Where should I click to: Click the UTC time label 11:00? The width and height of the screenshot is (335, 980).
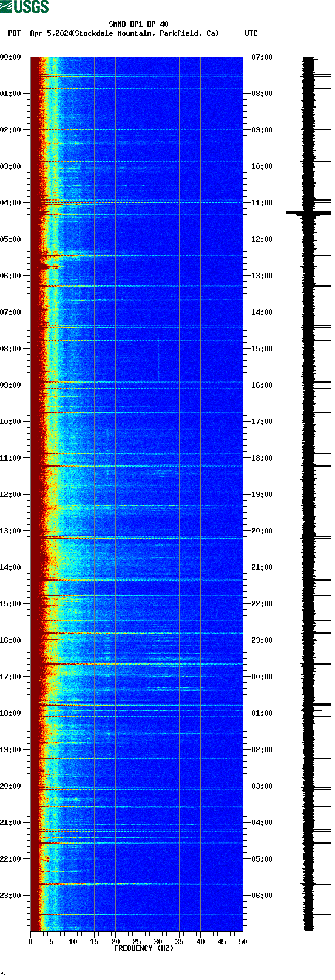coord(262,203)
